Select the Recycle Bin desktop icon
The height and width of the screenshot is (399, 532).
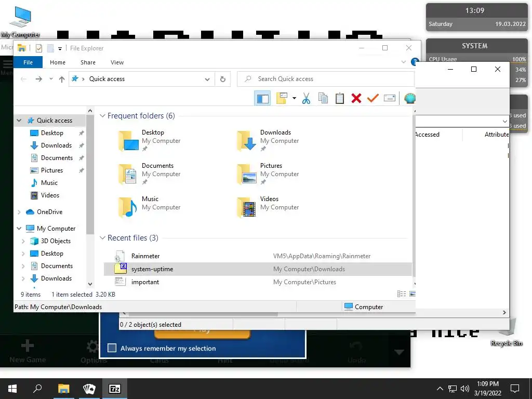(507, 332)
